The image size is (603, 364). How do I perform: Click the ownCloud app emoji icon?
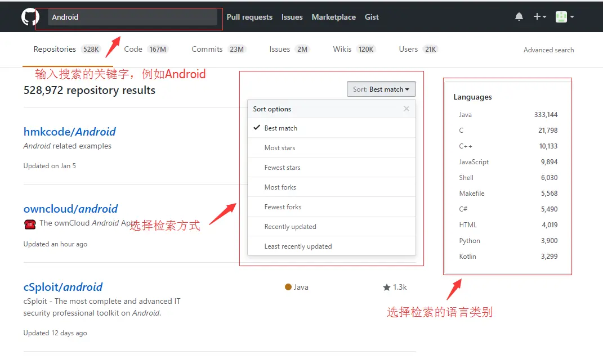click(29, 223)
